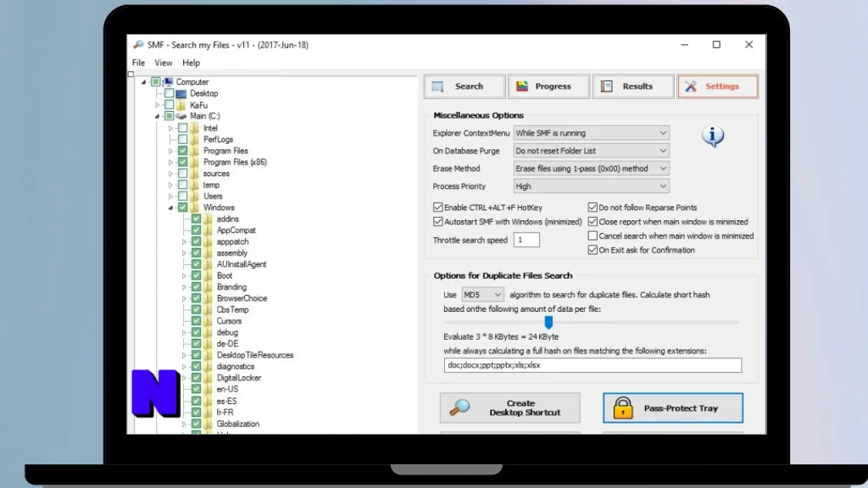Select the assembly tree row
This screenshot has width=868, height=488.
pos(232,252)
